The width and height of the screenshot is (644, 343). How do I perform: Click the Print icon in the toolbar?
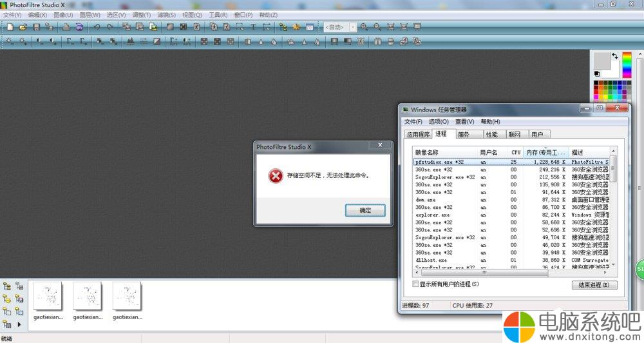tap(66, 27)
